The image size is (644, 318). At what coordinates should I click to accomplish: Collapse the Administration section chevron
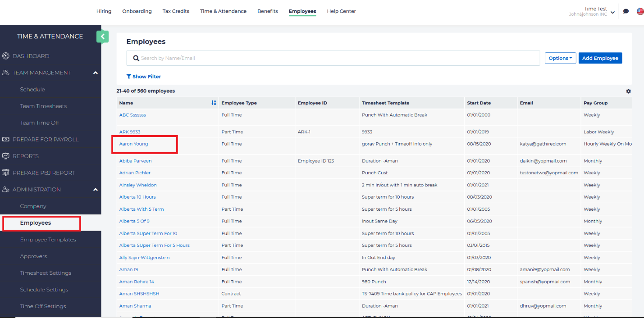click(x=95, y=190)
